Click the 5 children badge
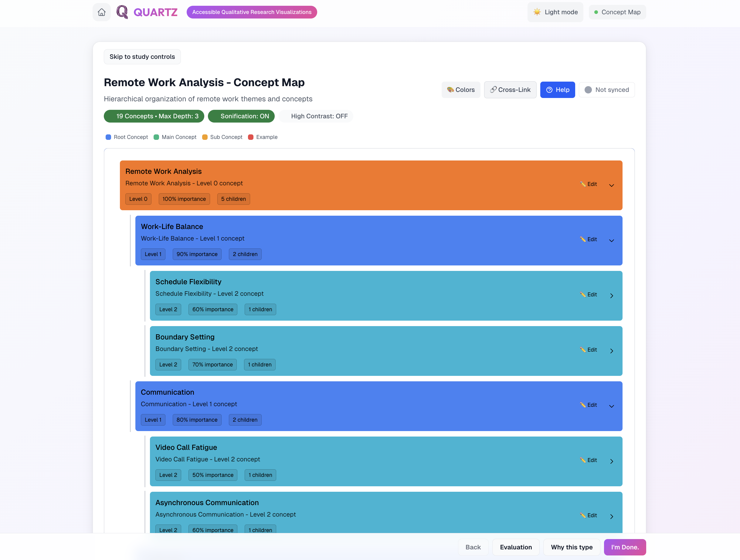 pos(233,199)
